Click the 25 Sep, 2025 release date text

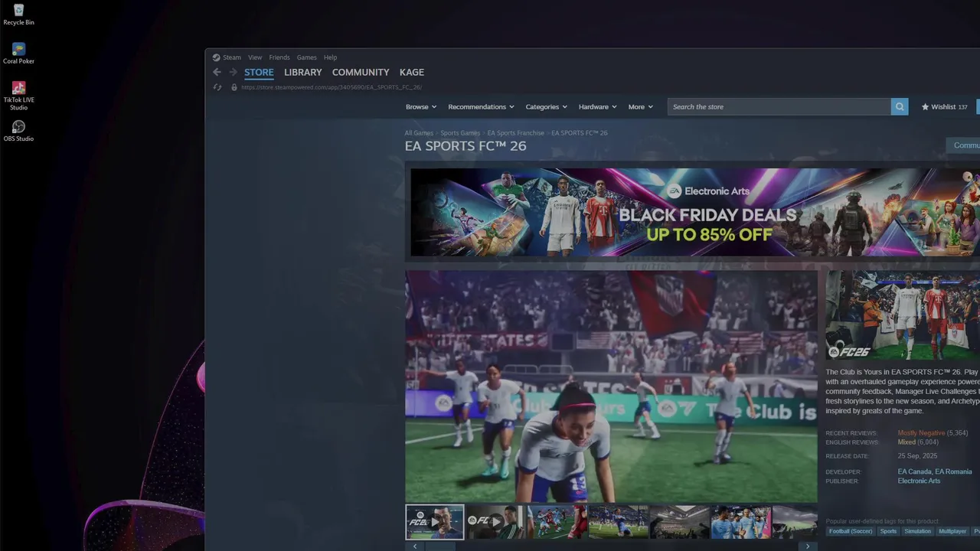(917, 456)
